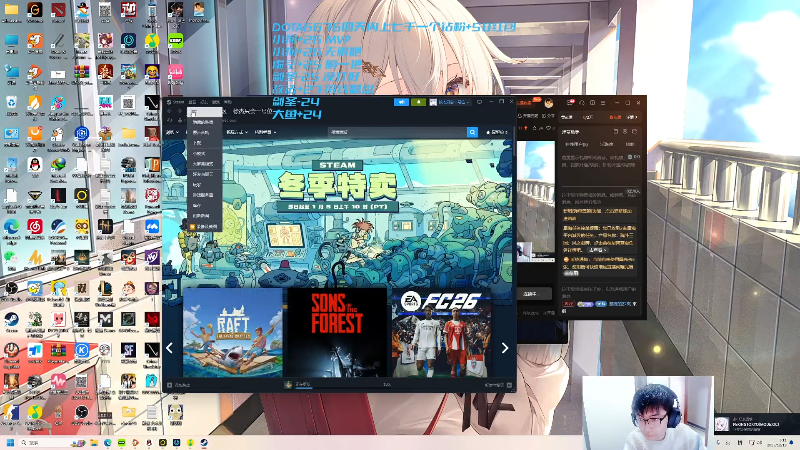Open File Explorer from the taskbar
This screenshot has height=450, width=800.
pyautogui.click(x=94, y=442)
